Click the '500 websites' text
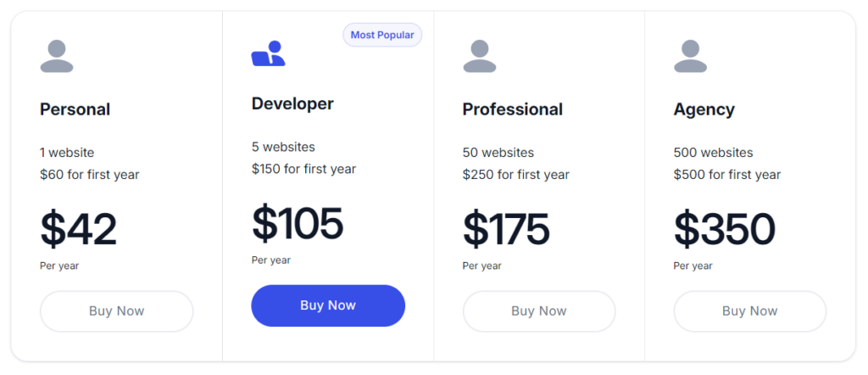 (x=714, y=153)
